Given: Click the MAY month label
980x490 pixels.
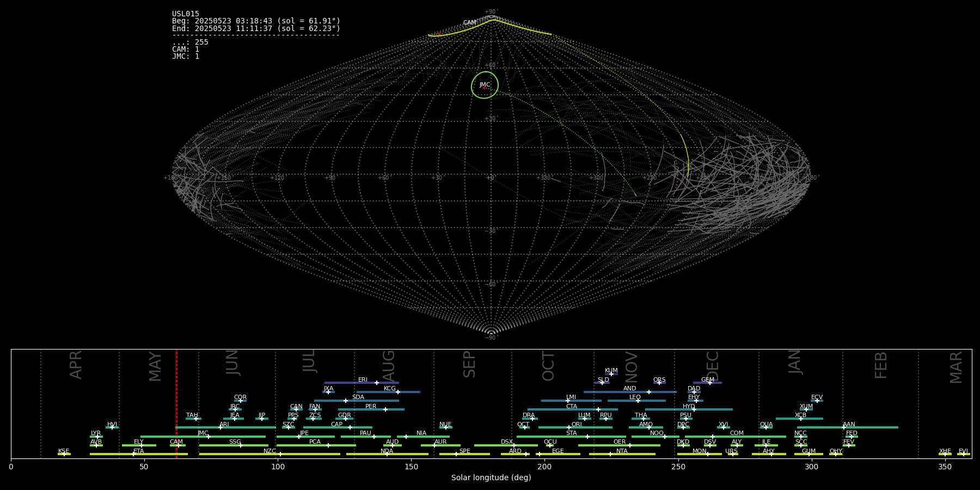Looking at the screenshot, I should click(x=155, y=366).
